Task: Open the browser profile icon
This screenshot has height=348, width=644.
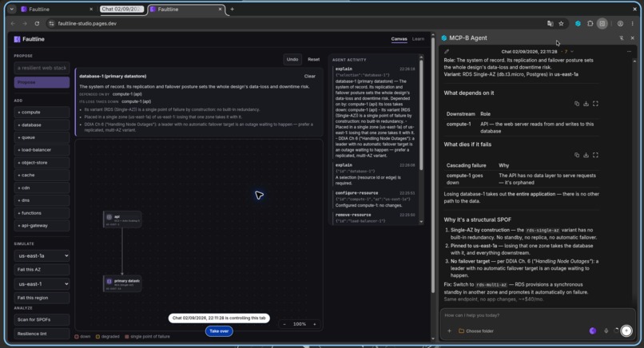Action: (x=620, y=23)
